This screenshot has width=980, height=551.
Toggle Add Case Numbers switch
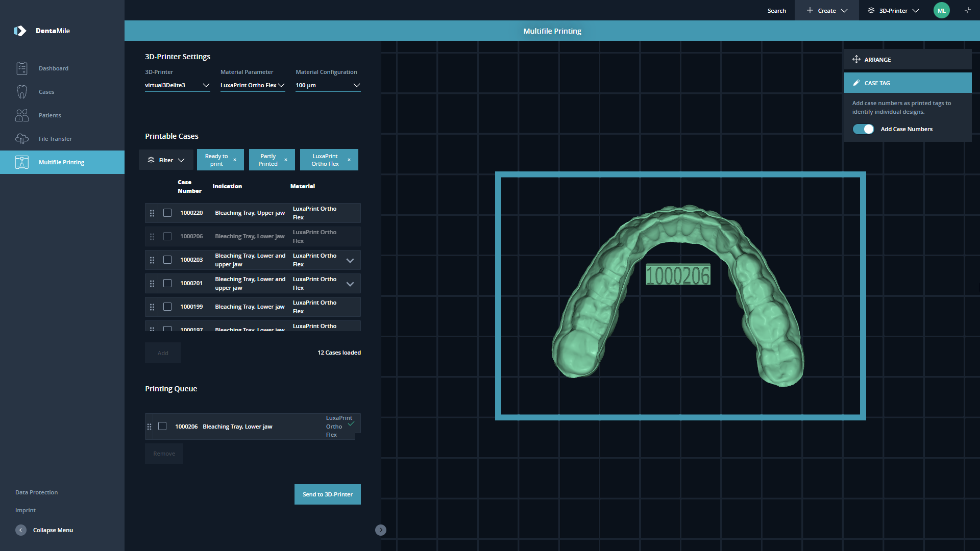[863, 129]
